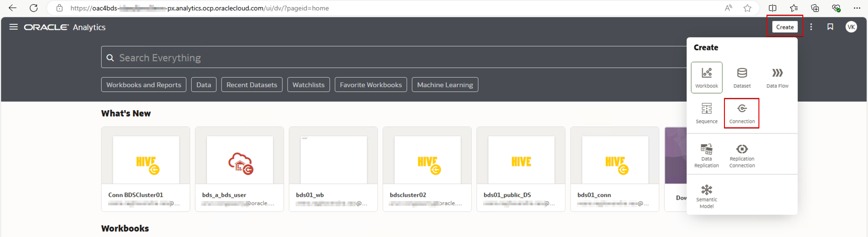
Task: Open the bds_a_bds_user connection card
Action: tap(239, 169)
